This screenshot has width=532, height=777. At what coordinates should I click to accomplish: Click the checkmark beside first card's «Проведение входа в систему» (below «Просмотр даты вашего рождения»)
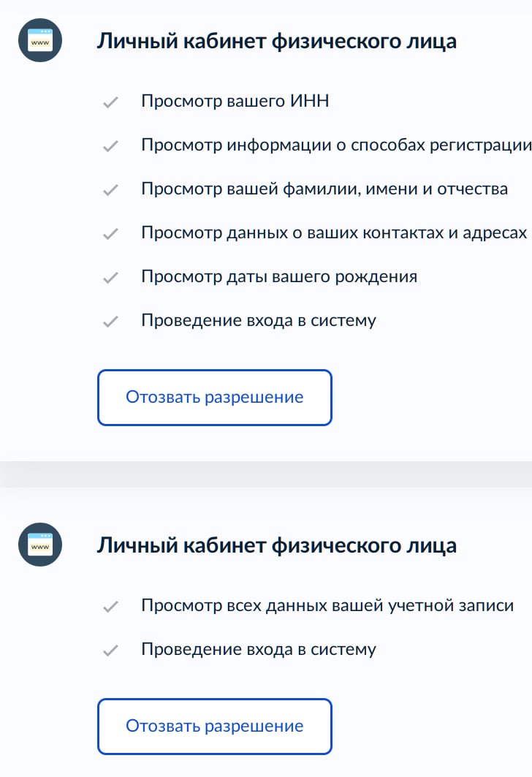[x=110, y=322]
